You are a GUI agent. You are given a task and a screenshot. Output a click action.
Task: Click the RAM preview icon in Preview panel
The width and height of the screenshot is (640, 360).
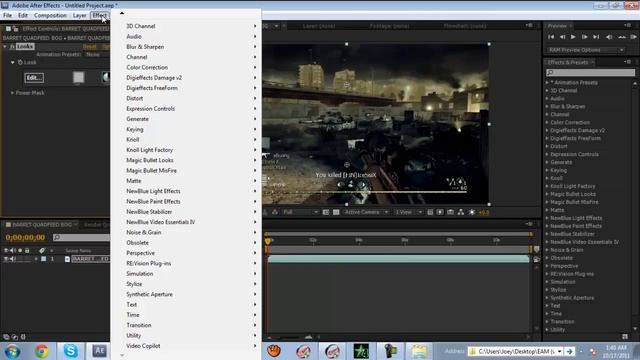633,37
